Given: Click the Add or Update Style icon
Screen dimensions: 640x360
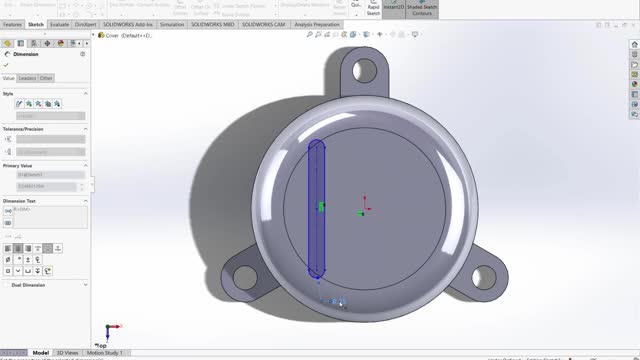Looking at the screenshot, I should (x=29, y=104).
